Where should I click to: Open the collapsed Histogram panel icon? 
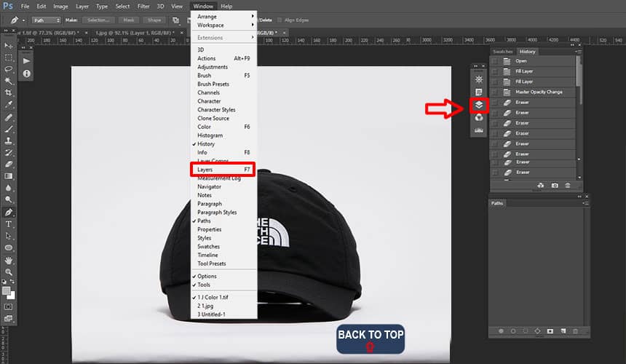point(479,130)
